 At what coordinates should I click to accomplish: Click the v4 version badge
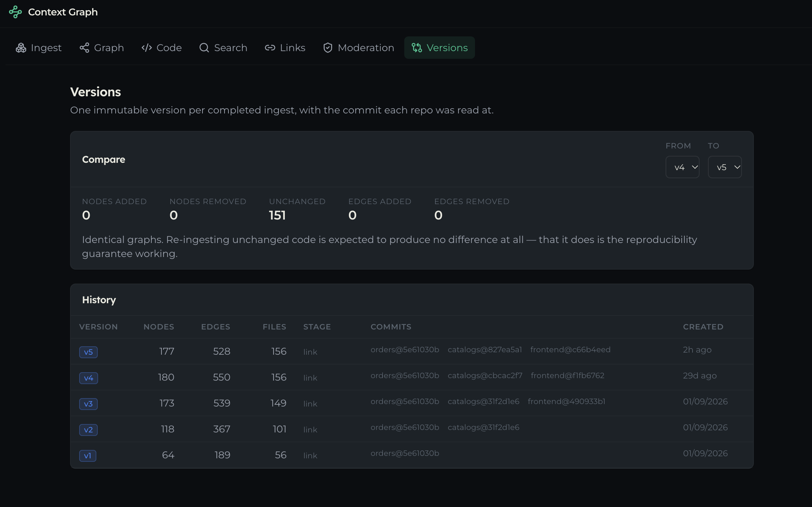[x=89, y=378]
